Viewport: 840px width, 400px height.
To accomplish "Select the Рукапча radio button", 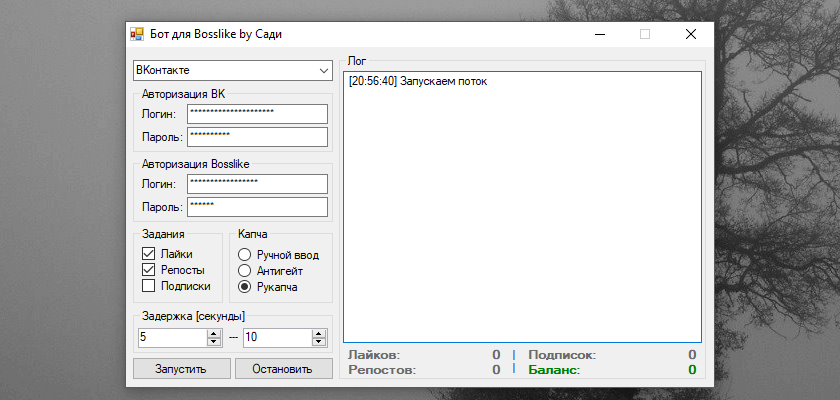I will point(244,287).
